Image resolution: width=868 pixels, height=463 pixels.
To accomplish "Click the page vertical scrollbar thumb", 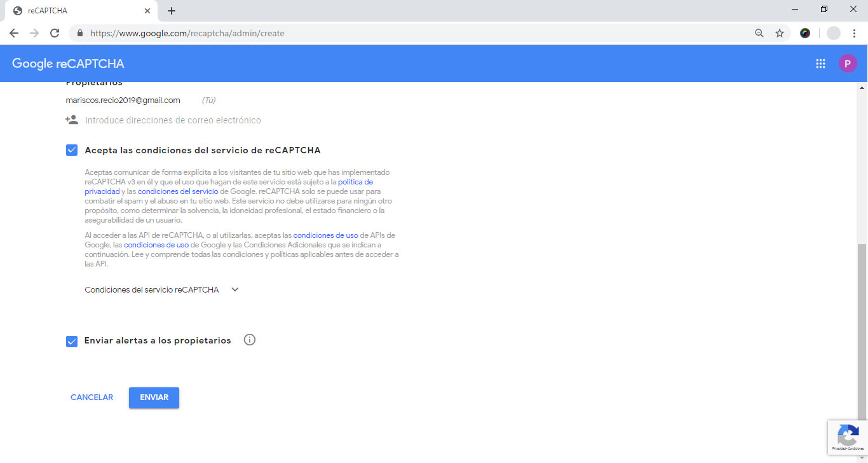I will (x=862, y=332).
